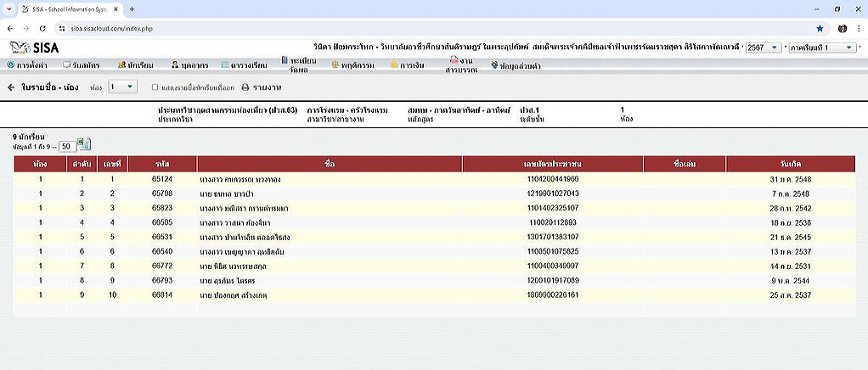Open the browser profile avatar

coord(842,28)
